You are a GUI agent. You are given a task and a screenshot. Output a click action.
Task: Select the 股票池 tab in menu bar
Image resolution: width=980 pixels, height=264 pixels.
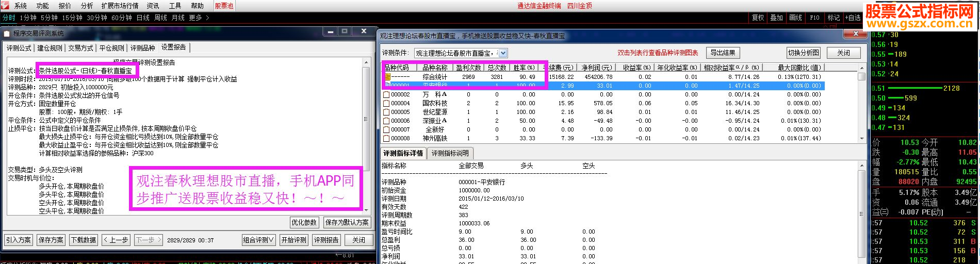pos(224,6)
